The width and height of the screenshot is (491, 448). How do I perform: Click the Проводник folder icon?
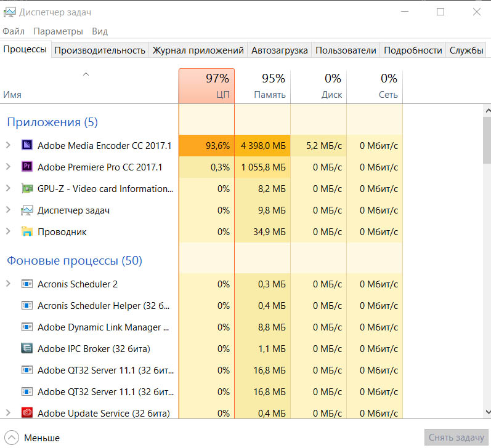tap(27, 232)
